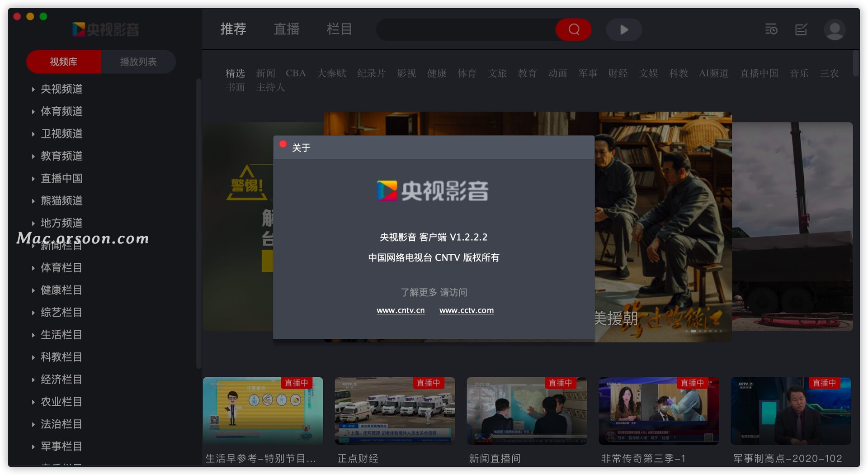
Task: Open the right-side carousel banner image
Action: pos(793,226)
